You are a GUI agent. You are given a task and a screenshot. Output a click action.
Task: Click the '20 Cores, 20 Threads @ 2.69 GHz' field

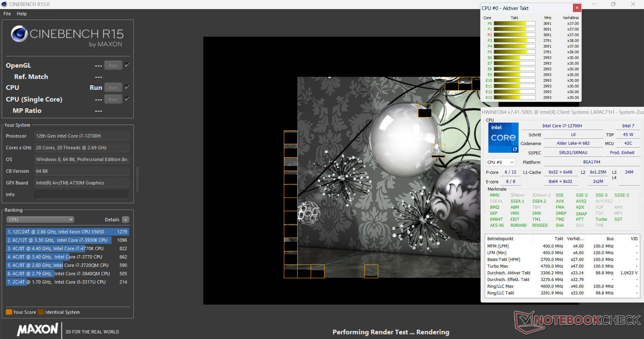tap(82, 147)
